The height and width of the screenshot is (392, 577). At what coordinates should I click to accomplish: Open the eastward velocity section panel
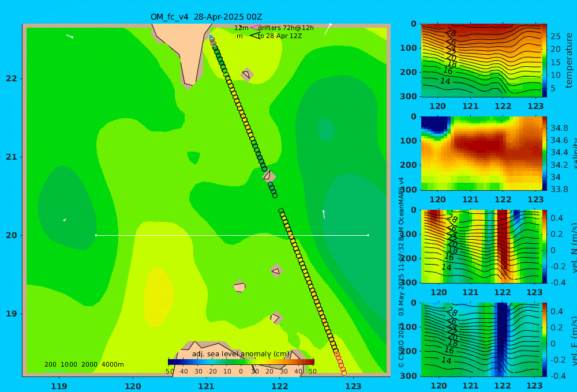481,340
